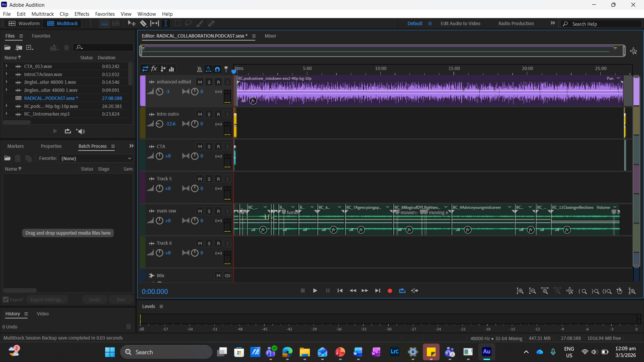
Task: Open the track Effects (fx) view
Action: click(x=154, y=69)
